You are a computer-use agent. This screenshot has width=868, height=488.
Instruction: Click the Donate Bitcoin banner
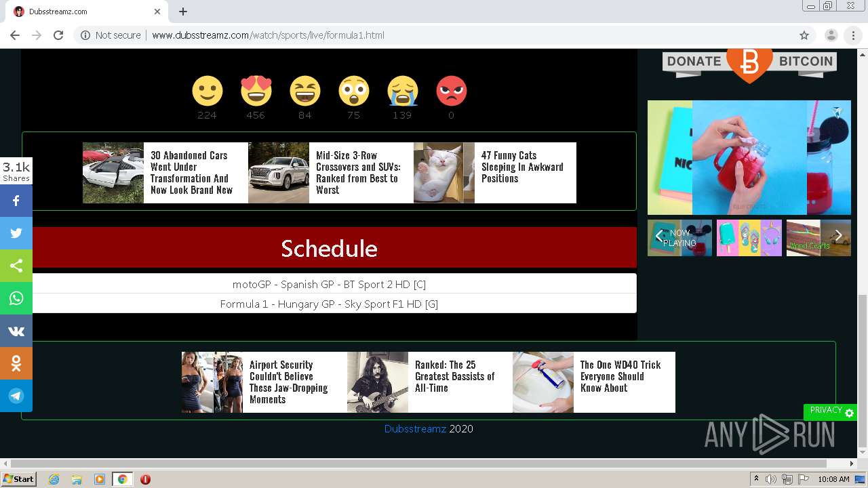coord(749,65)
